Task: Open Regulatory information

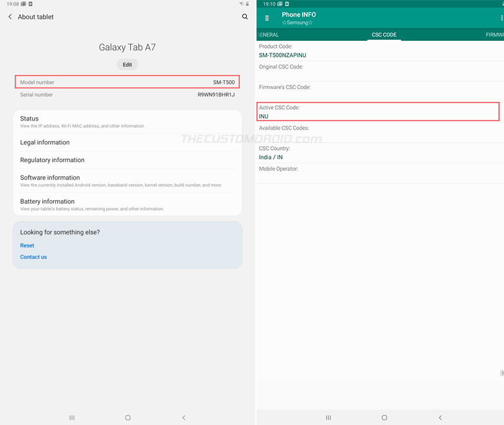Action: 128,160
